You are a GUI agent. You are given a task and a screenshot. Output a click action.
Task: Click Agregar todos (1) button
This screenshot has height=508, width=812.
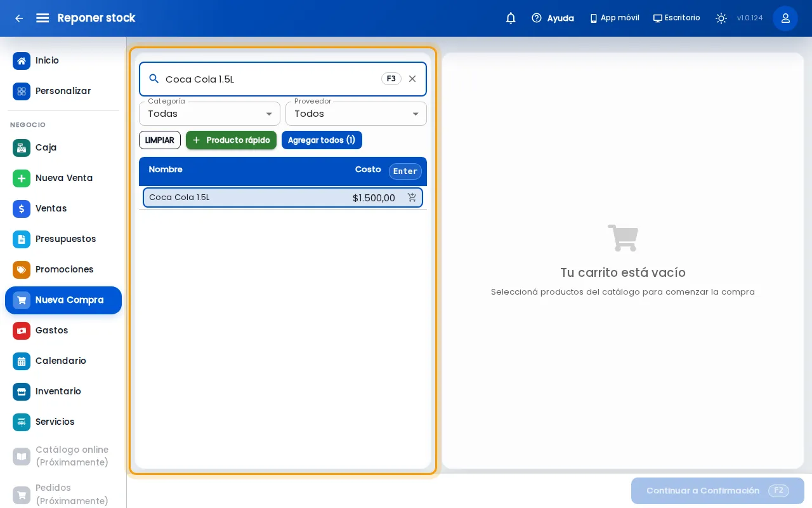point(322,140)
